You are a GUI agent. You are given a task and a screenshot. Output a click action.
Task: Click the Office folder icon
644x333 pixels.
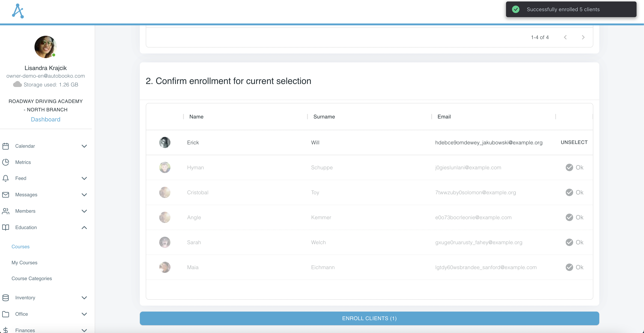point(5,314)
